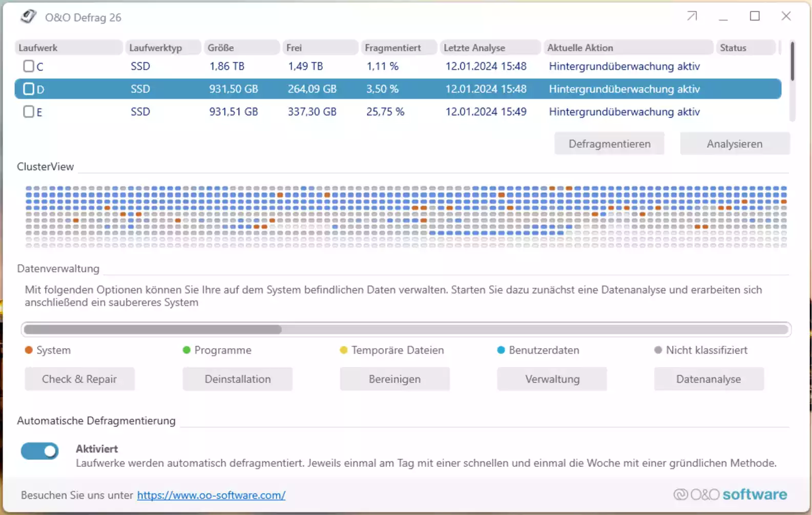The height and width of the screenshot is (515, 812).
Task: Click the drive list vertical scrollbar
Action: tap(792, 62)
